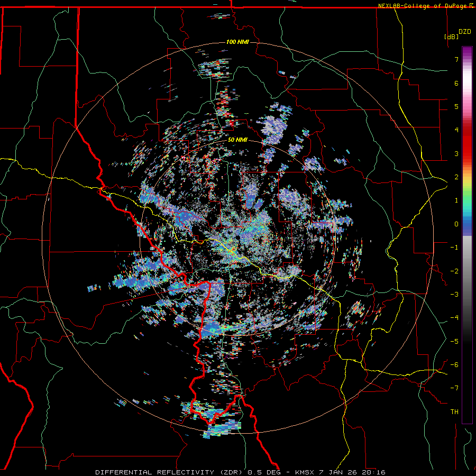This screenshot has height=476, width=476.
Task: Click the 4 value on the color scale
Action: [x=456, y=130]
